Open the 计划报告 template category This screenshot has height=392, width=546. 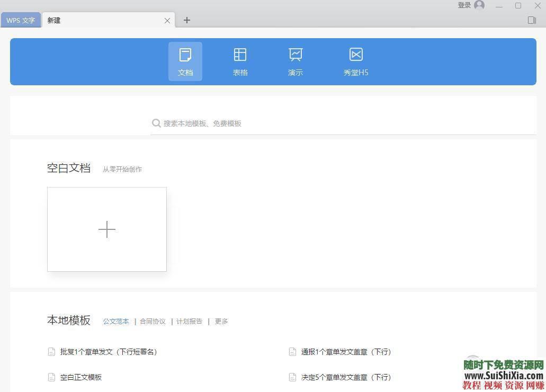point(189,321)
